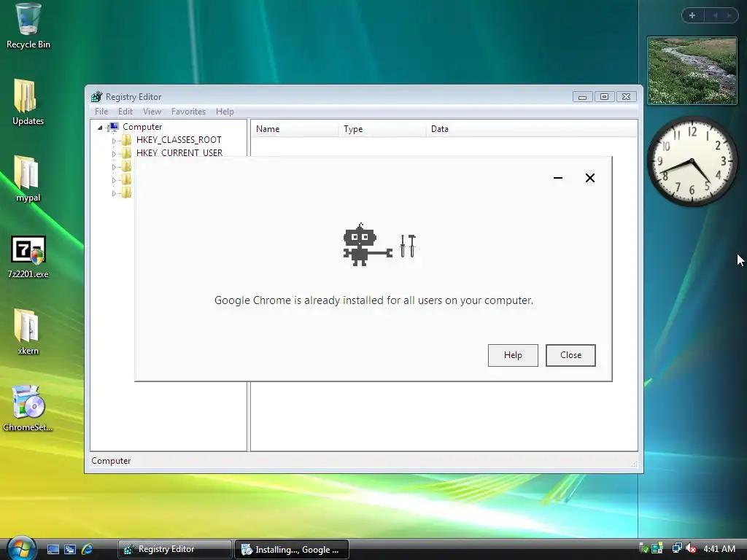Click the HKEY_CLASSES_ROOT folder icon

[126, 139]
